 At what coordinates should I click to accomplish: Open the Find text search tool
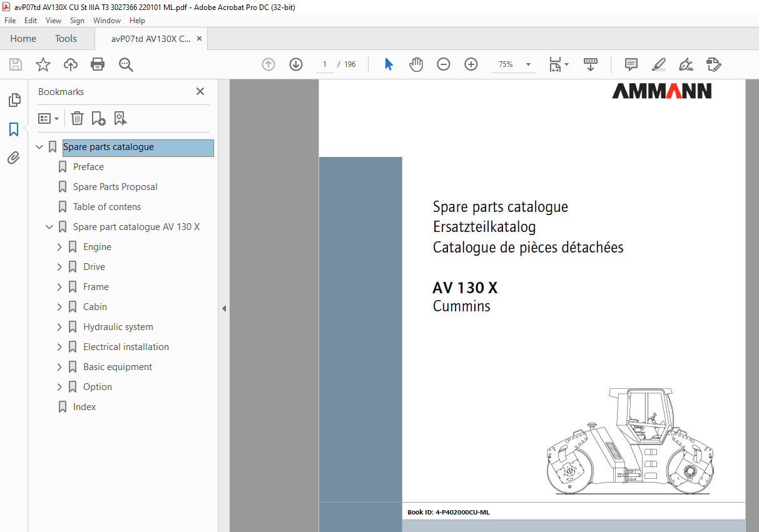click(126, 64)
